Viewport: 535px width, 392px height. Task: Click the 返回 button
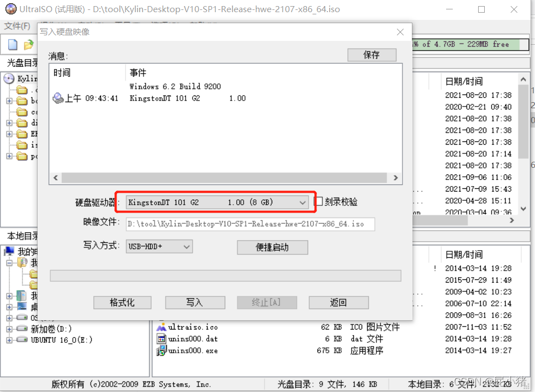[x=338, y=303]
